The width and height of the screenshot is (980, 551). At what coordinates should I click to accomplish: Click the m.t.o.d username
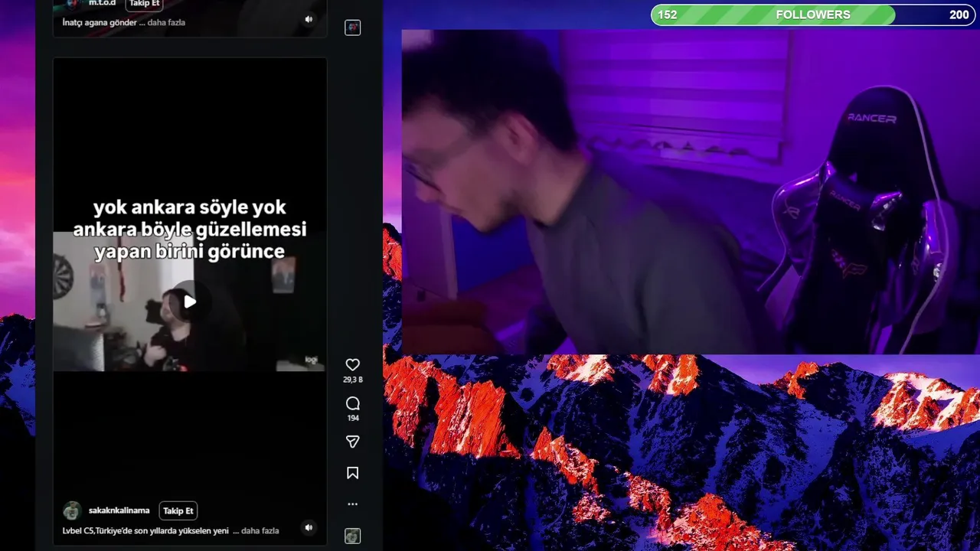click(102, 4)
